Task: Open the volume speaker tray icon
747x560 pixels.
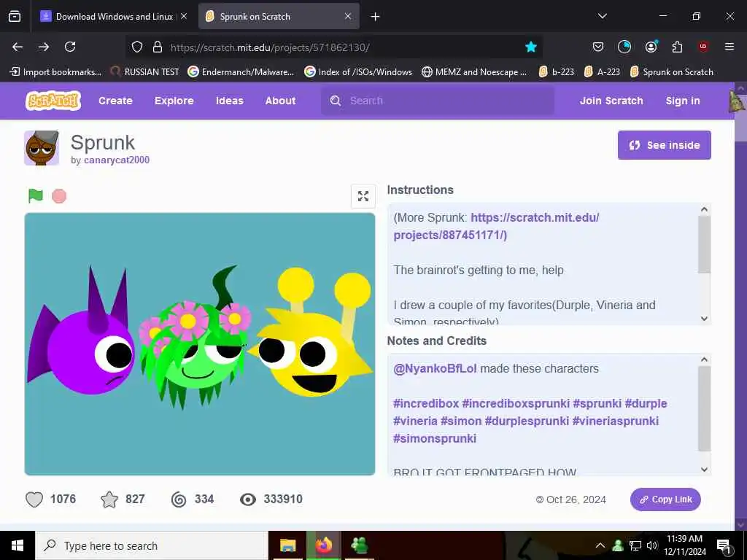Action: pos(652,545)
